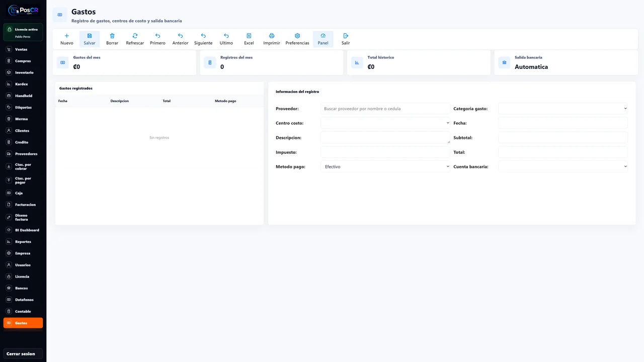Open the BI Dashboard
The height and width of the screenshot is (362, 644).
point(23,230)
